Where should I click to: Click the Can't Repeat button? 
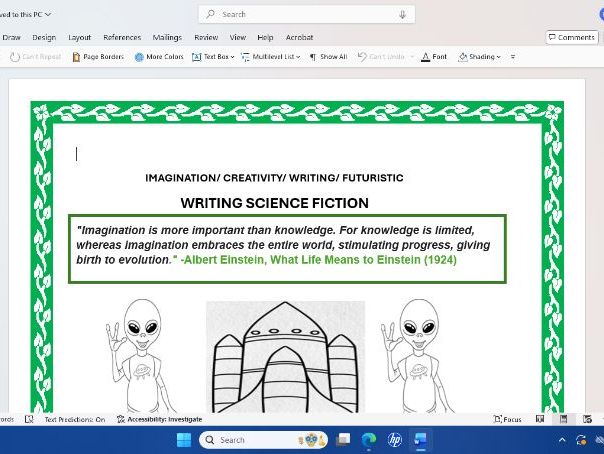click(35, 57)
